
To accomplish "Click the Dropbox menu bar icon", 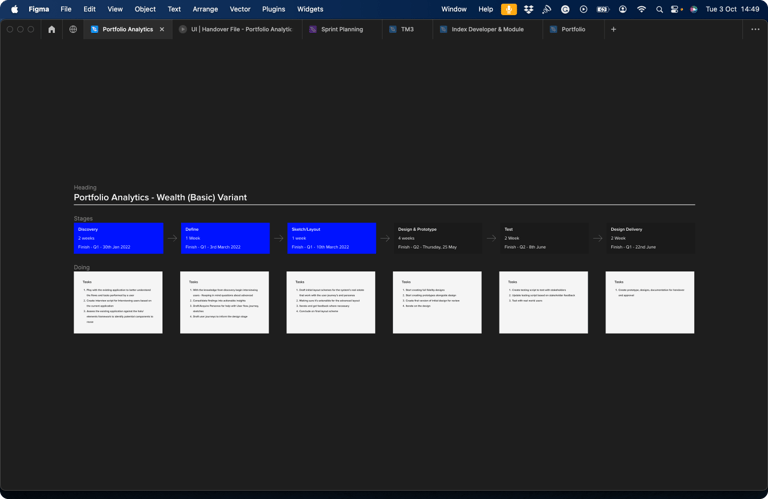I will (x=528, y=9).
